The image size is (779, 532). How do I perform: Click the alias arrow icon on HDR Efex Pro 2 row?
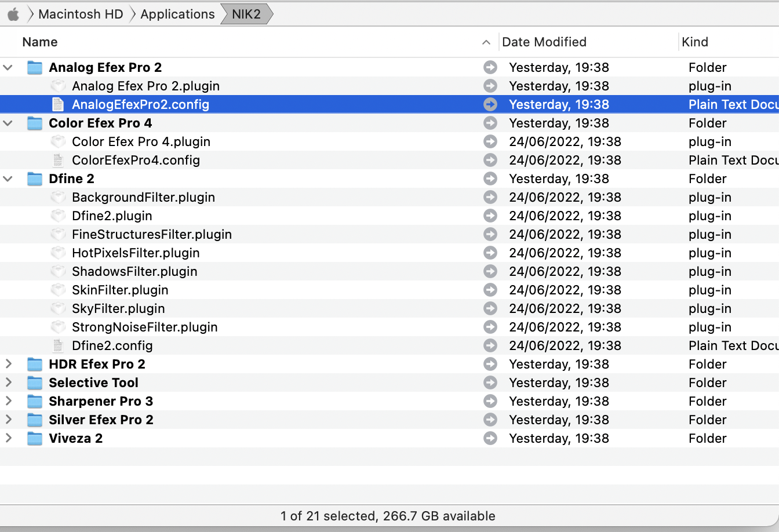tap(490, 364)
